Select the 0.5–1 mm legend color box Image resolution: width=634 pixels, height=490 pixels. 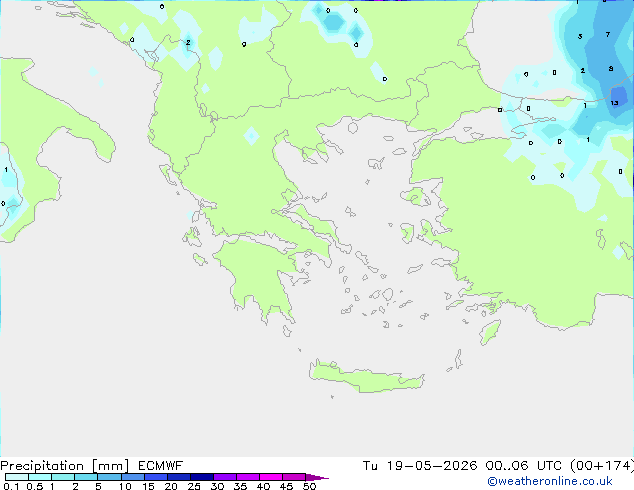tap(40, 477)
